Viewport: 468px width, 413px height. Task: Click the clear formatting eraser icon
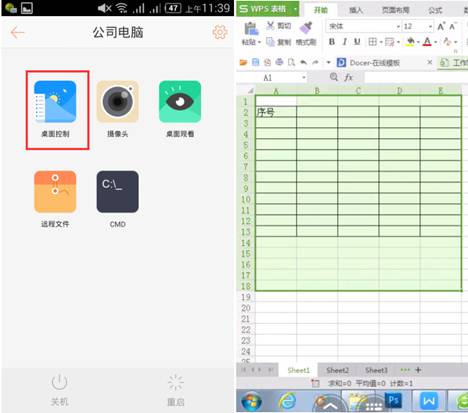click(447, 42)
